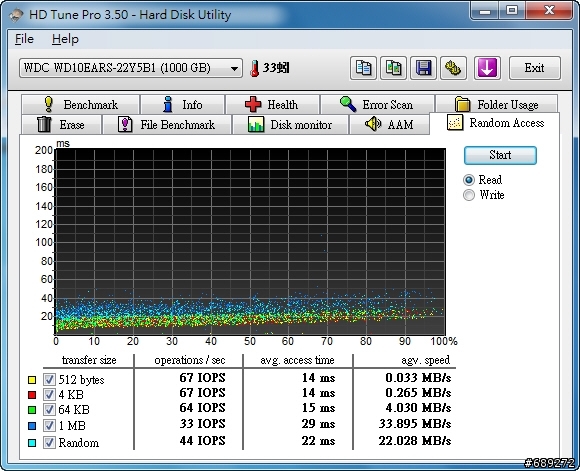This screenshot has width=580, height=471.
Task: Open the Erase tab
Action: point(61,124)
